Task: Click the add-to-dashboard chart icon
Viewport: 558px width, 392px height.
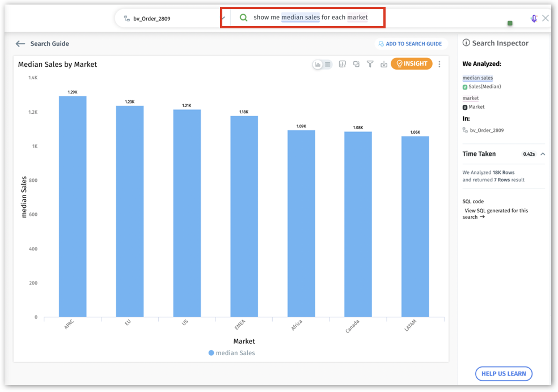Action: (x=343, y=64)
